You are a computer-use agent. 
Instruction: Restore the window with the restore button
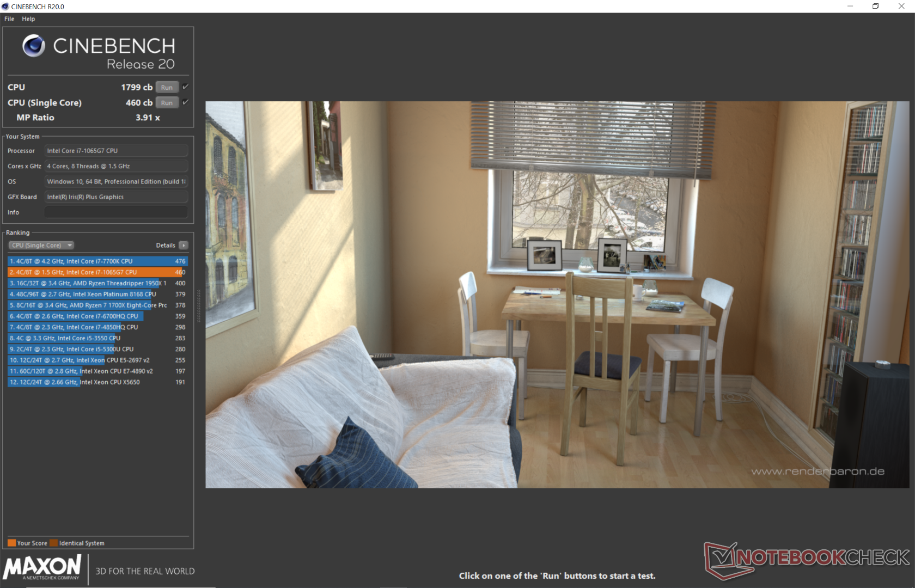875,6
